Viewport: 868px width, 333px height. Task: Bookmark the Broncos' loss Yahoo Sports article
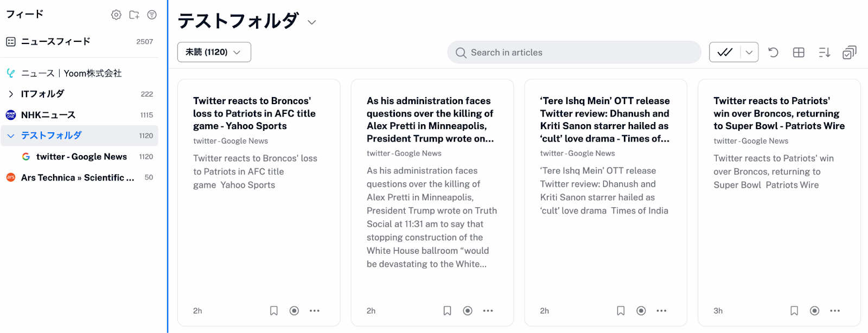pyautogui.click(x=274, y=311)
